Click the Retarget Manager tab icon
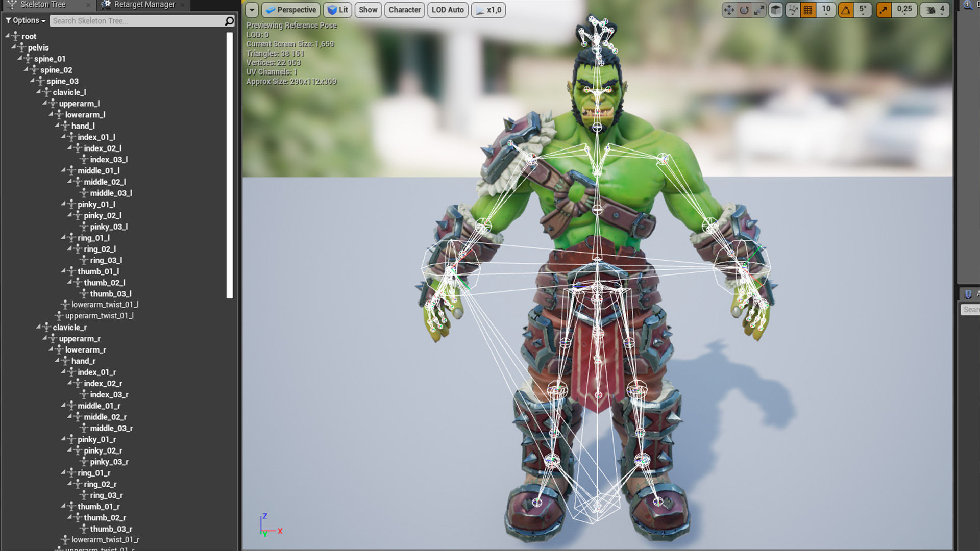980x551 pixels. coord(106,5)
